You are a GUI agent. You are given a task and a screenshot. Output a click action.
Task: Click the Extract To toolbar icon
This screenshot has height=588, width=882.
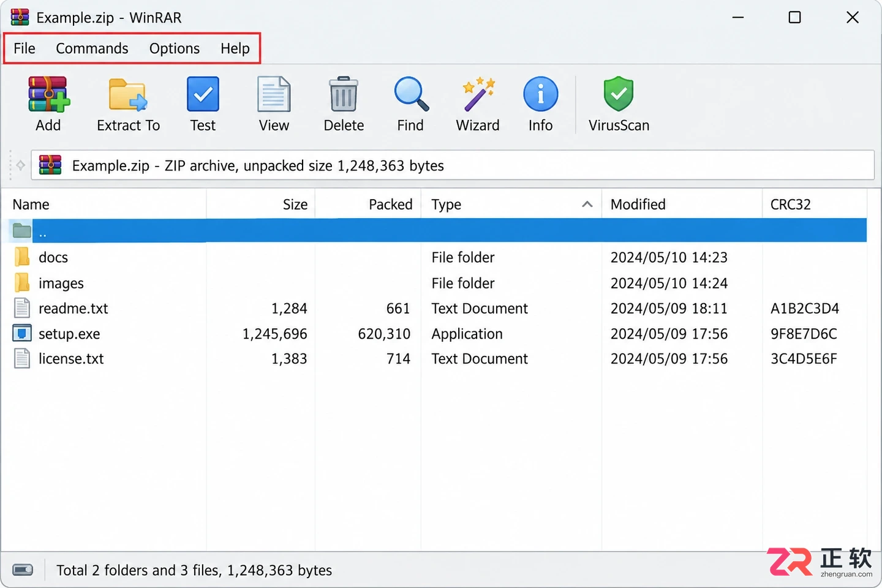(x=128, y=94)
